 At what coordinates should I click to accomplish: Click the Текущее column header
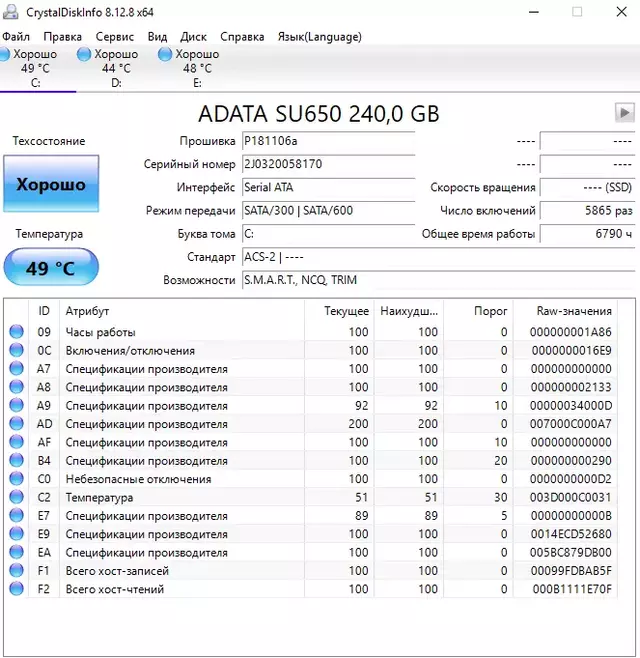click(339, 311)
